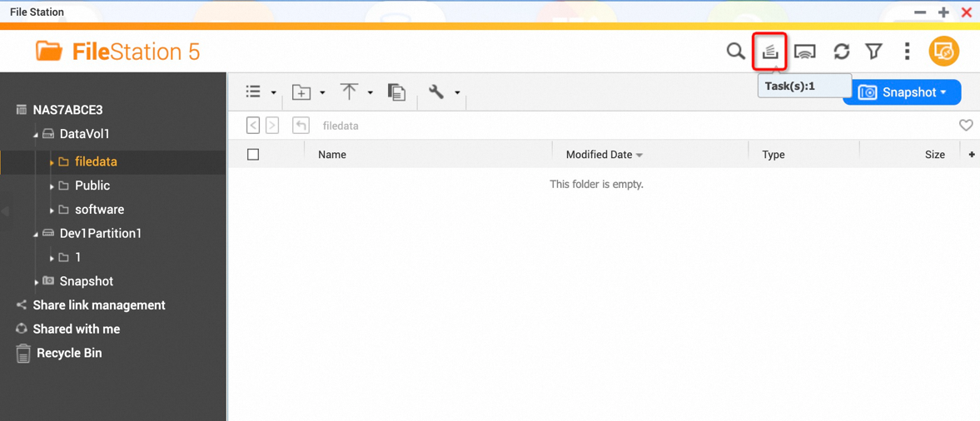The width and height of the screenshot is (980, 421).
Task: Sort by the Type column header
Action: tap(774, 154)
